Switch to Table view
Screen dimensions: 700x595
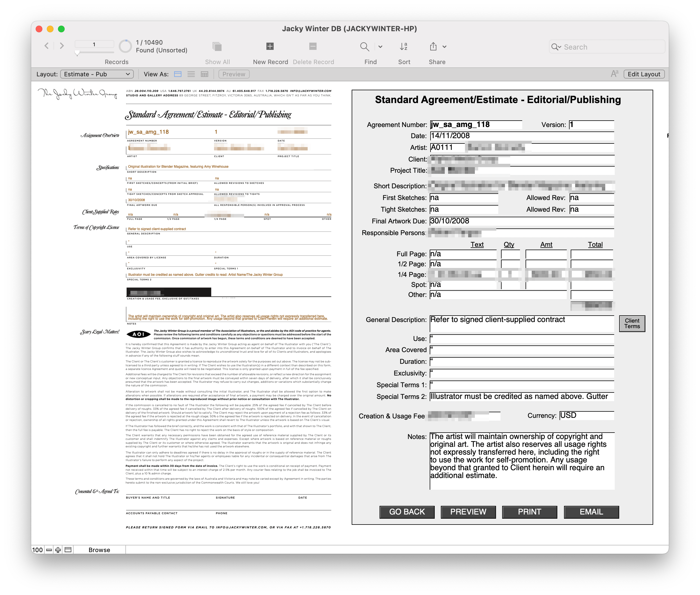[205, 74]
